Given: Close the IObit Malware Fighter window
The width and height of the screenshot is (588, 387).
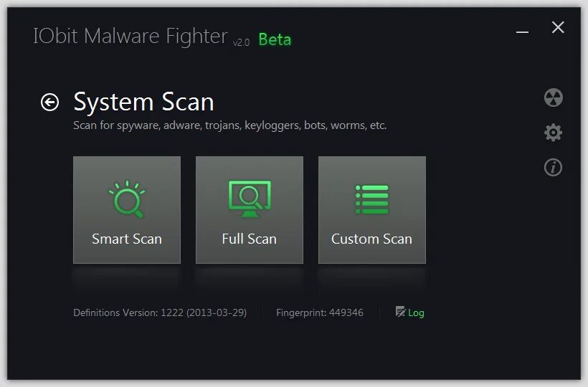Looking at the screenshot, I should (558, 28).
